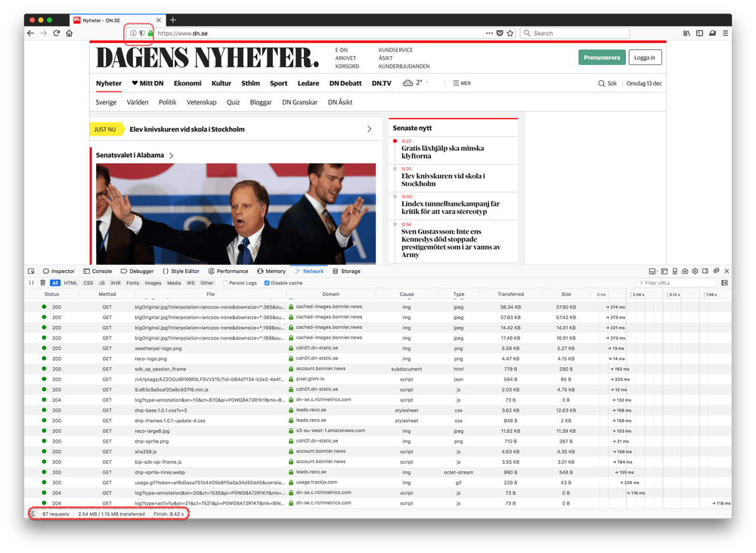Image resolution: width=756 pixels, height=553 pixels.
Task: Reload the page in the browser toolbar
Action: pyautogui.click(x=56, y=33)
